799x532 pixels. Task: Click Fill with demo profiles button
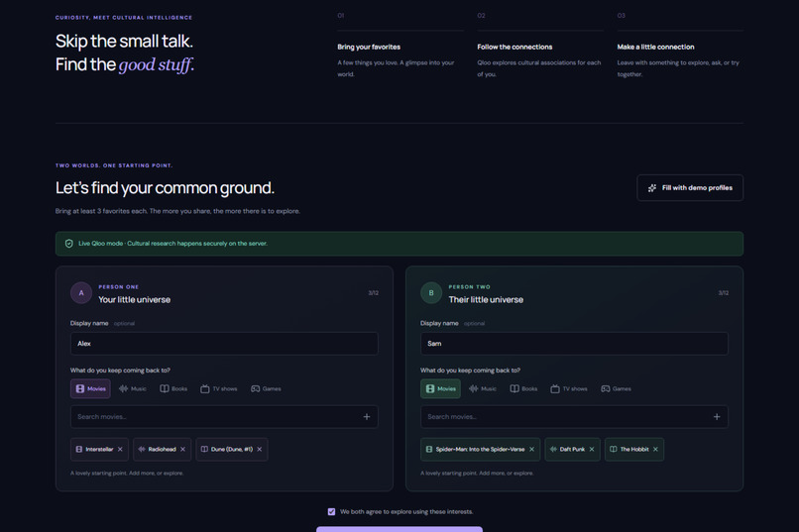click(689, 188)
